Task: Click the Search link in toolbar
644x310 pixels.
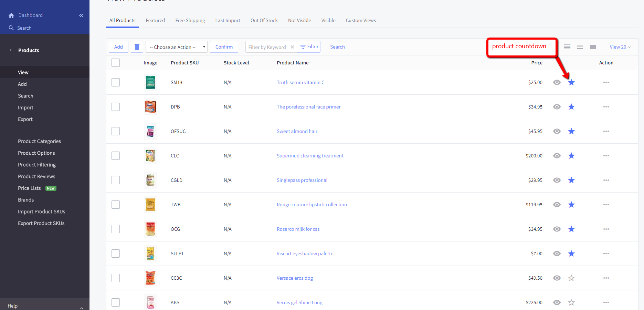Action: point(337,47)
